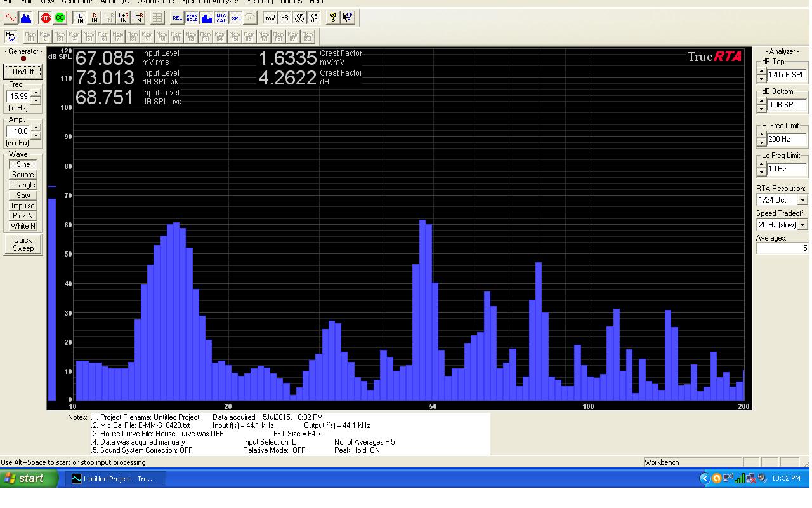
Task: Open the Metering menu
Action: click(x=259, y=2)
